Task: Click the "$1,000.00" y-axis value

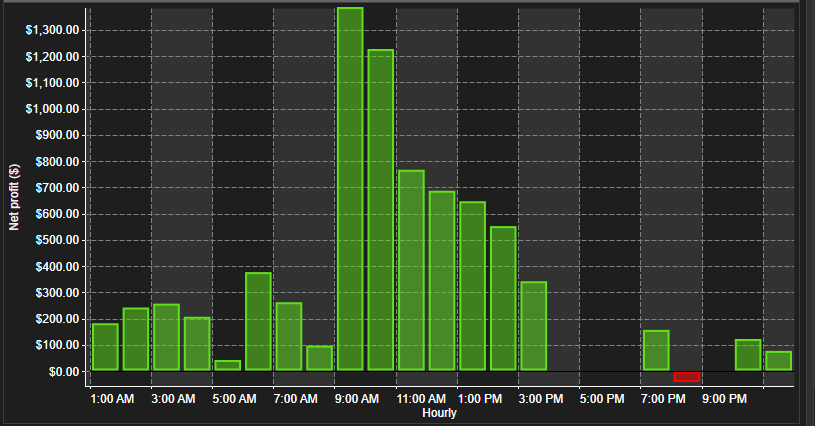Action: coord(52,109)
